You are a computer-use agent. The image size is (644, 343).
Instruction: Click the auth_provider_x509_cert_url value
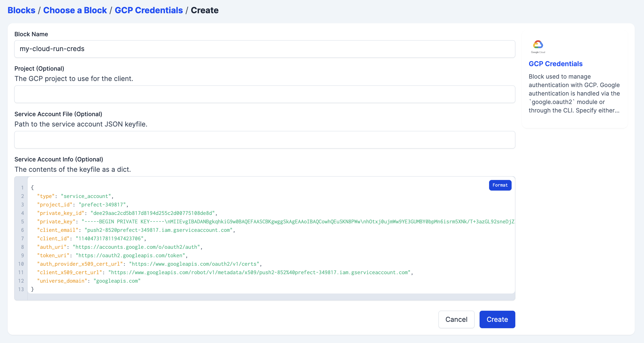point(194,264)
